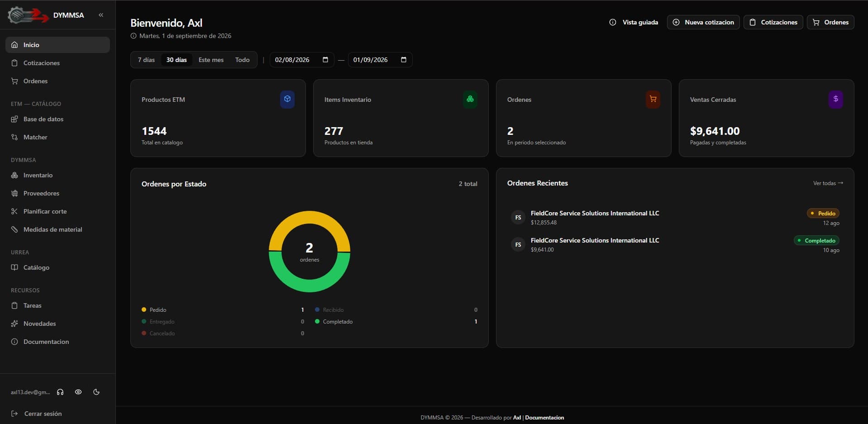Open Ordenes from the top bar

[x=830, y=22]
